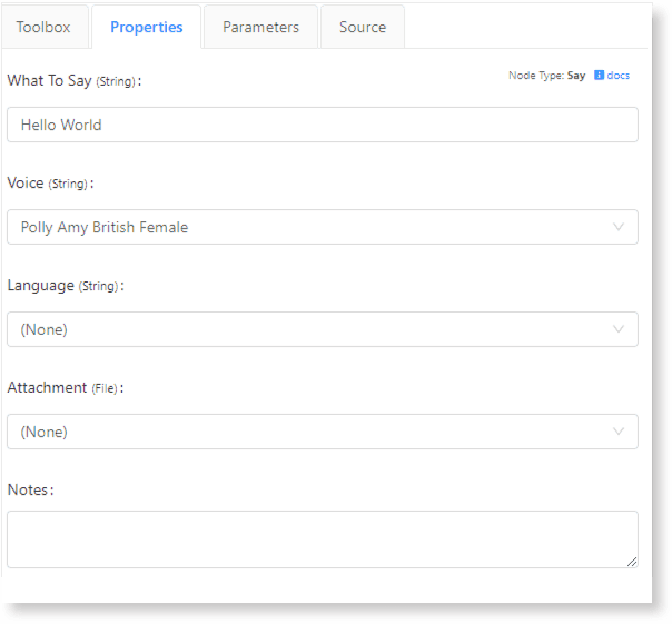The image size is (672, 624).
Task: Click the Language (String) label
Action: 66,285
